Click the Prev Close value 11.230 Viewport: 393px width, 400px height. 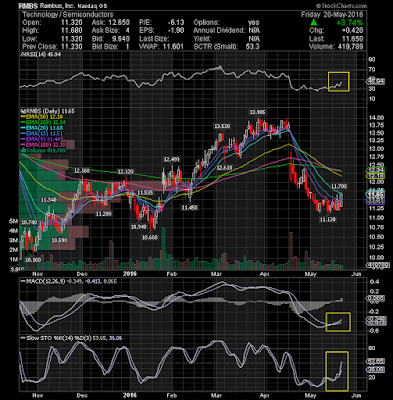click(x=72, y=46)
